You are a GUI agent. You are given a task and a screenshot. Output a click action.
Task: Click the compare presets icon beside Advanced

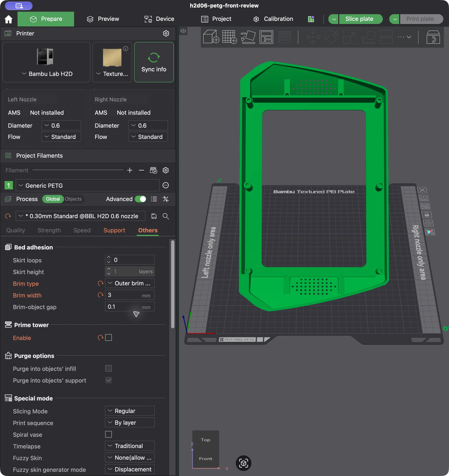(x=166, y=199)
